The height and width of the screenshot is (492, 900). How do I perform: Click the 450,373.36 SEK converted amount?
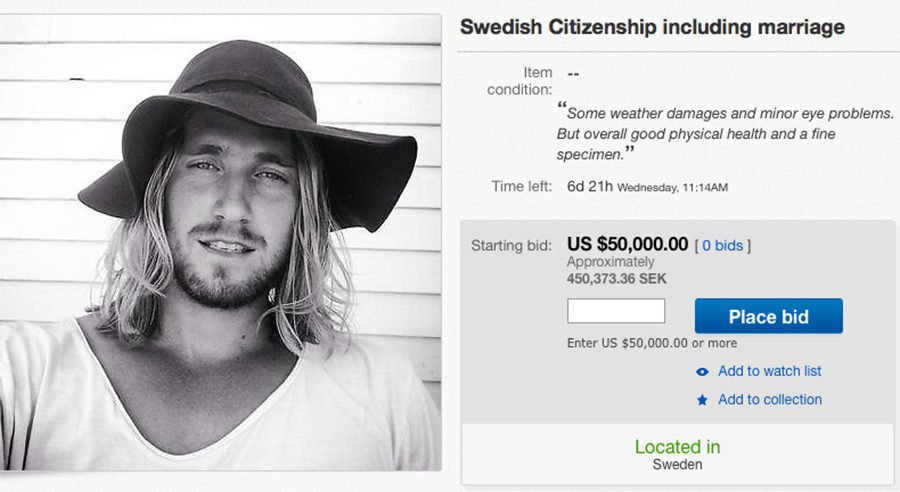coord(616,278)
